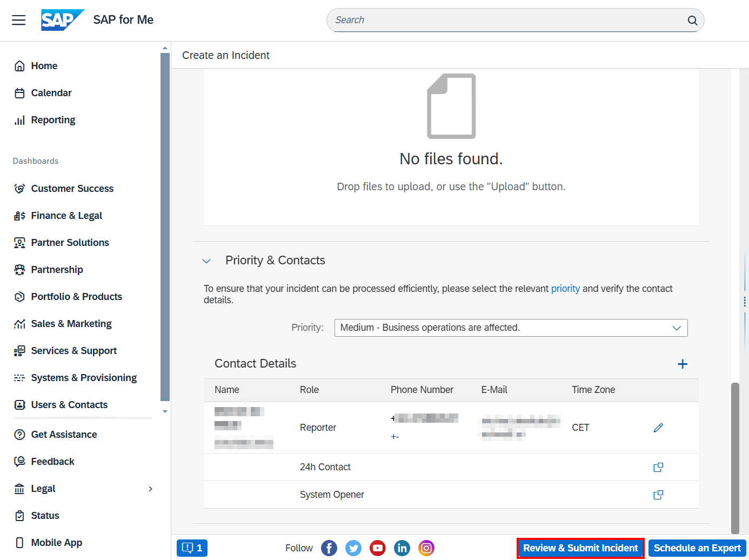The height and width of the screenshot is (560, 749).
Task: Open the navigation menu with the hamburger icon
Action: click(x=18, y=20)
